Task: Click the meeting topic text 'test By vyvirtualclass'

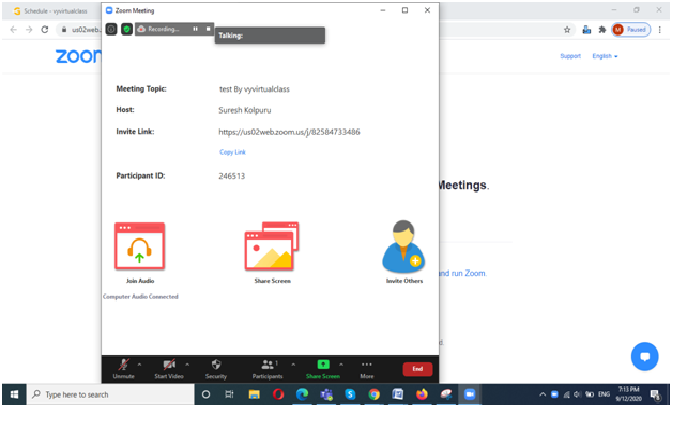Action: click(254, 89)
